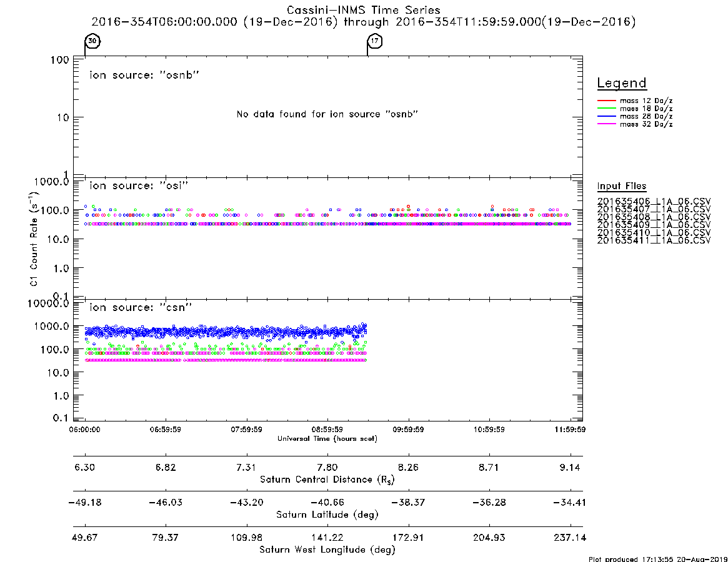The height and width of the screenshot is (562, 728).
Task: Click y-axis tick 10000.0 on csn panel
Action: tap(48, 303)
